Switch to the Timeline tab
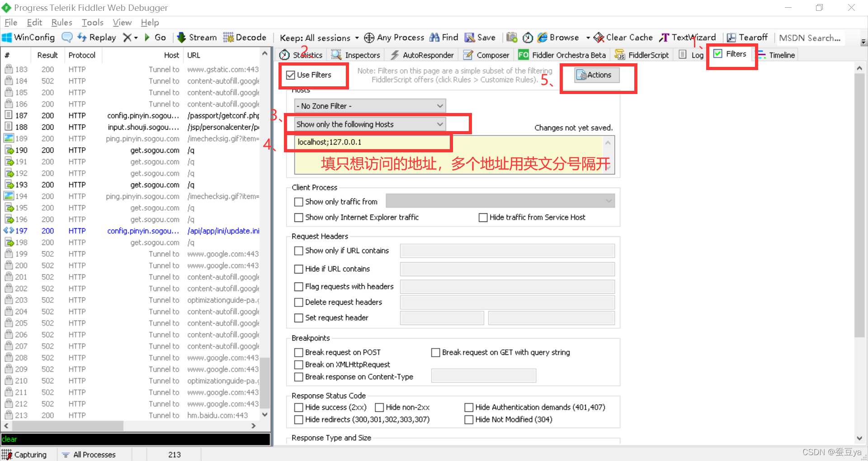Image resolution: width=868 pixels, height=461 pixels. click(x=776, y=55)
